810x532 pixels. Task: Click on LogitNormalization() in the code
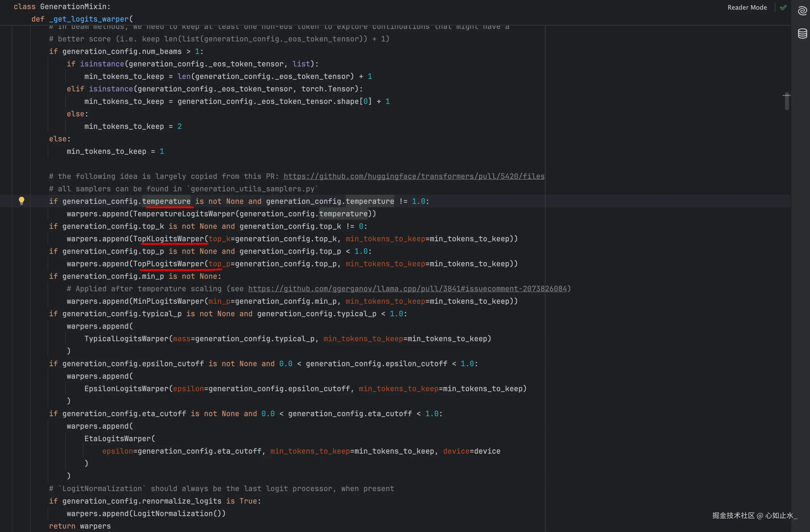(177, 513)
